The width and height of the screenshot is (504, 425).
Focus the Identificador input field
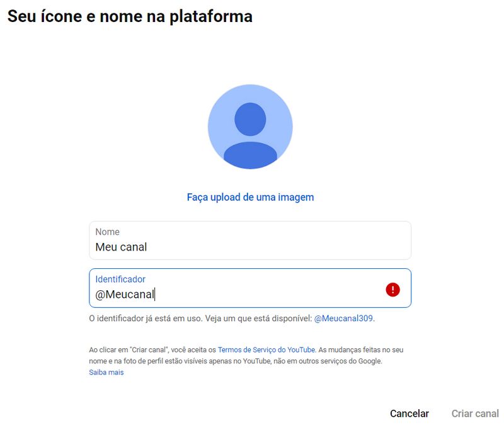pos(250,288)
